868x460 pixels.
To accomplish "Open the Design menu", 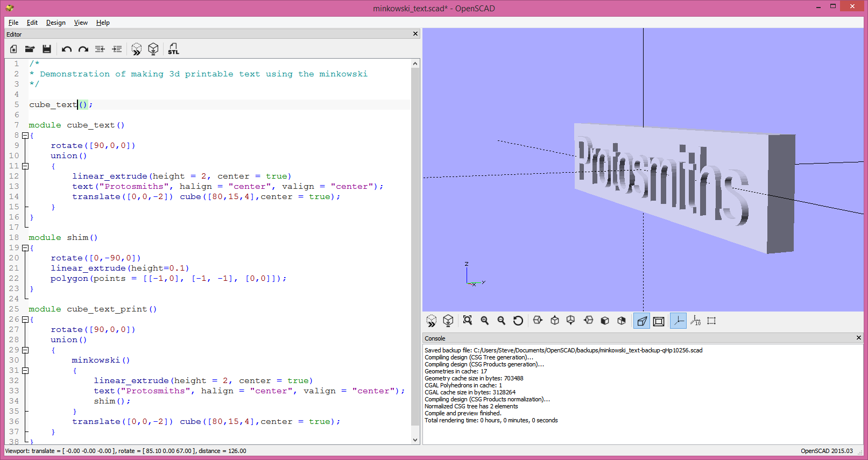I will click(x=55, y=23).
